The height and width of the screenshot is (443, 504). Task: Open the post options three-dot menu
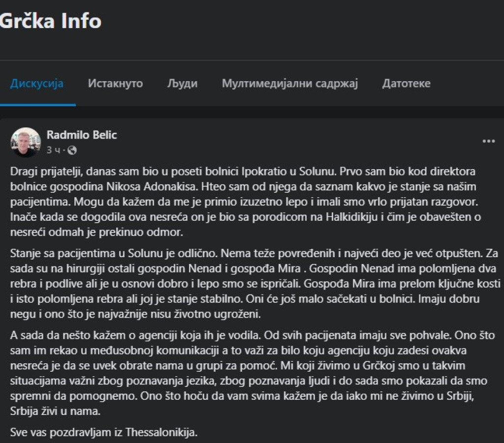pyautogui.click(x=488, y=142)
